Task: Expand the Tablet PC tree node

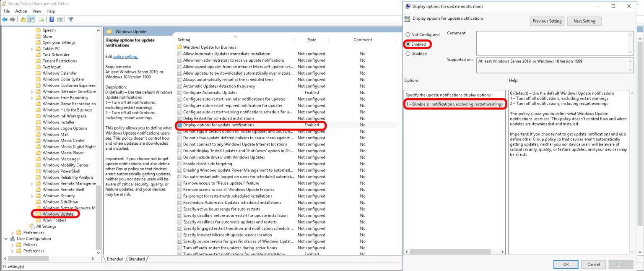Action: tap(31, 48)
